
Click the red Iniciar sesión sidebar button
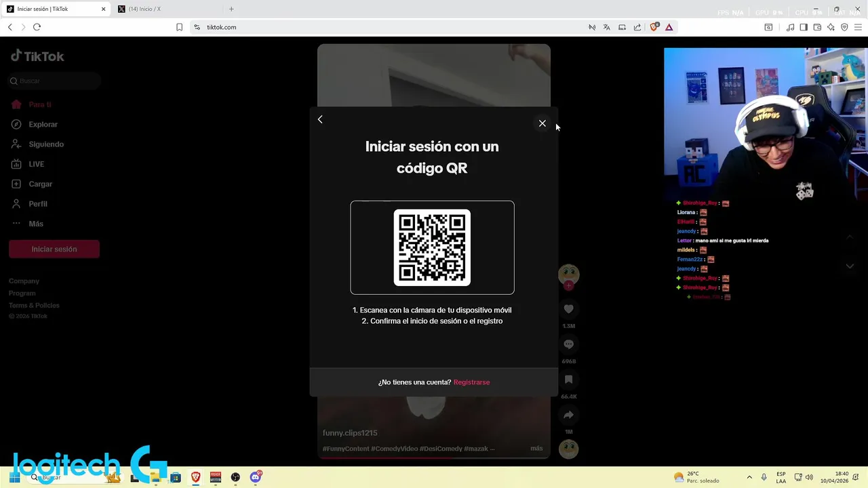click(54, 249)
